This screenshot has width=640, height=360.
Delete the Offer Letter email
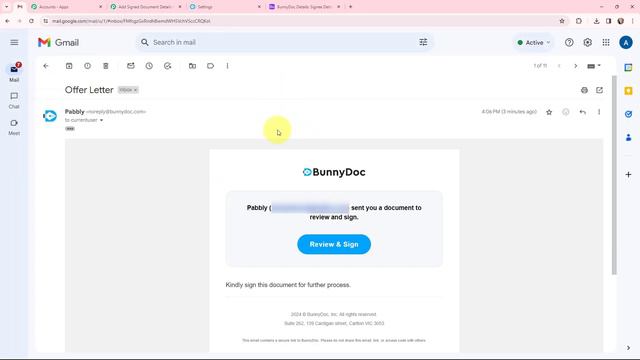tap(106, 66)
